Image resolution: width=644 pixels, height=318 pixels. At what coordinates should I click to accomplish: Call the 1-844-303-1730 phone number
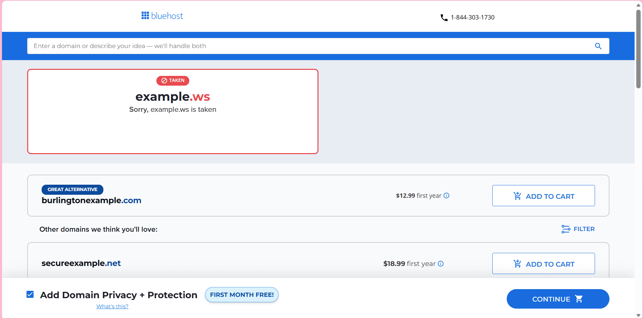473,17
